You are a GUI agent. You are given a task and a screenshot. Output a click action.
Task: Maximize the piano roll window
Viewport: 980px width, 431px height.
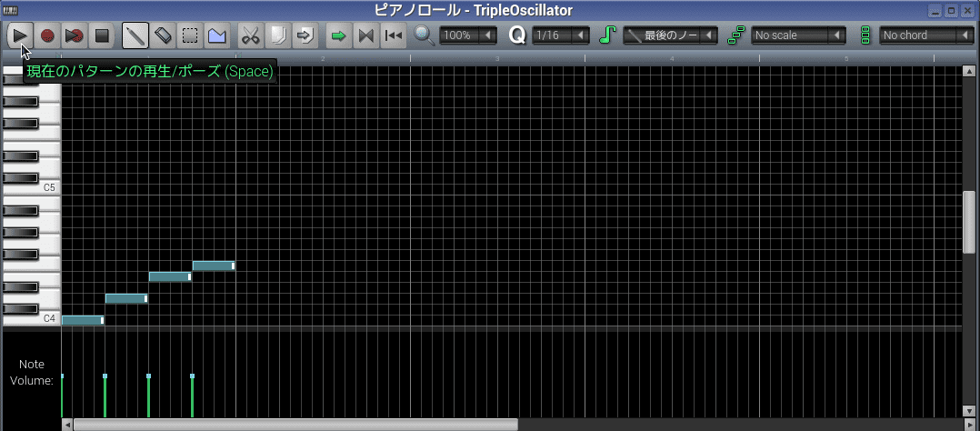(x=951, y=11)
